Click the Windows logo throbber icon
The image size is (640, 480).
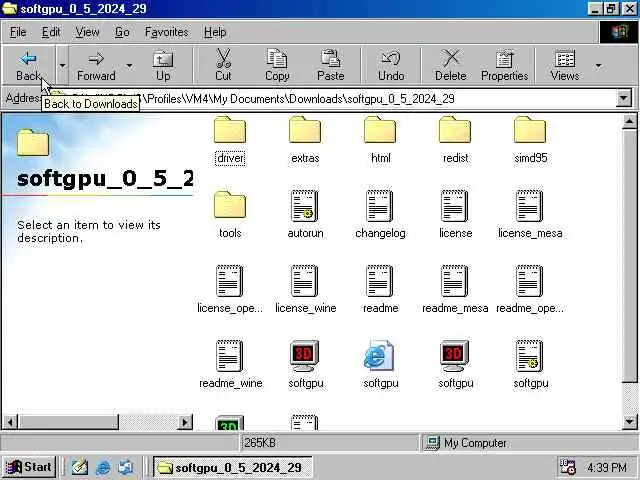tap(618, 32)
